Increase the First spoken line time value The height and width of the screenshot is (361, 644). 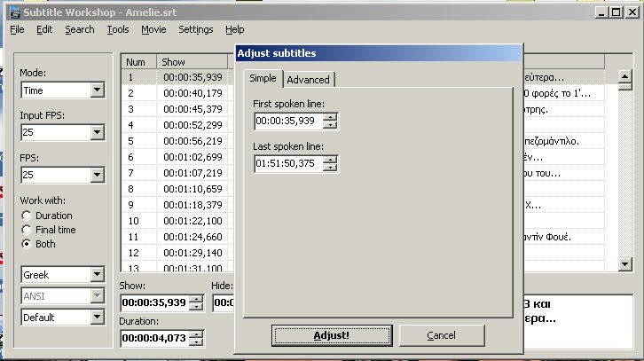click(330, 117)
